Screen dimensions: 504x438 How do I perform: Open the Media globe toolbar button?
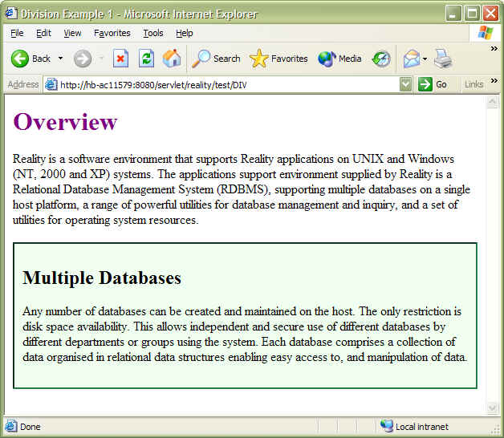click(340, 59)
